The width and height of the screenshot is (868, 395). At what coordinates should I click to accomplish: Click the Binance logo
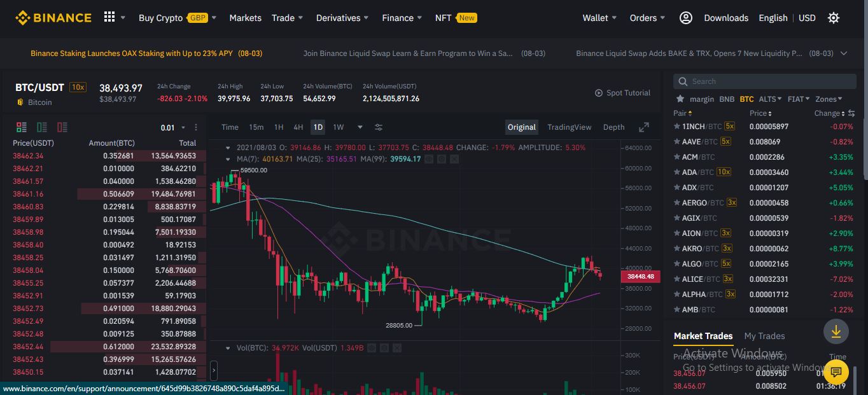pos(53,18)
